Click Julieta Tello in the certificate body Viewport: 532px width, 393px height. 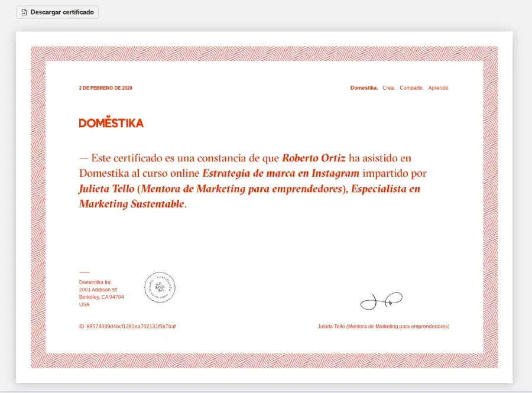(106, 189)
